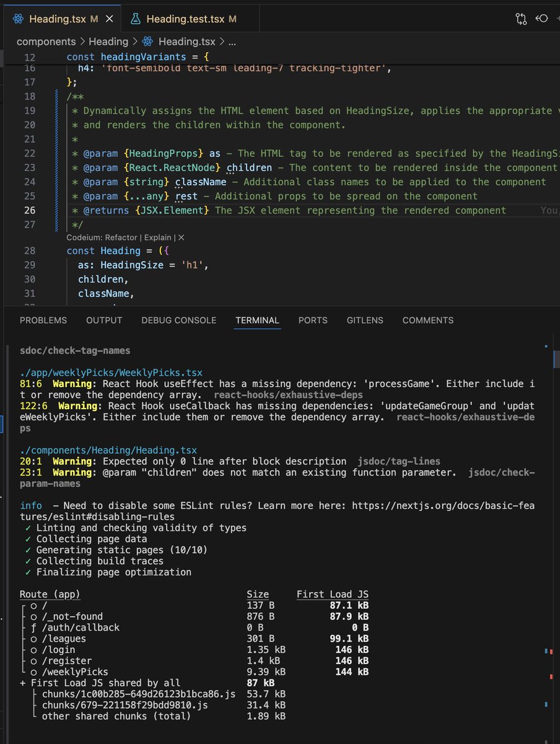Open the PORTS panel tab
This screenshot has width=560, height=744.
313,321
